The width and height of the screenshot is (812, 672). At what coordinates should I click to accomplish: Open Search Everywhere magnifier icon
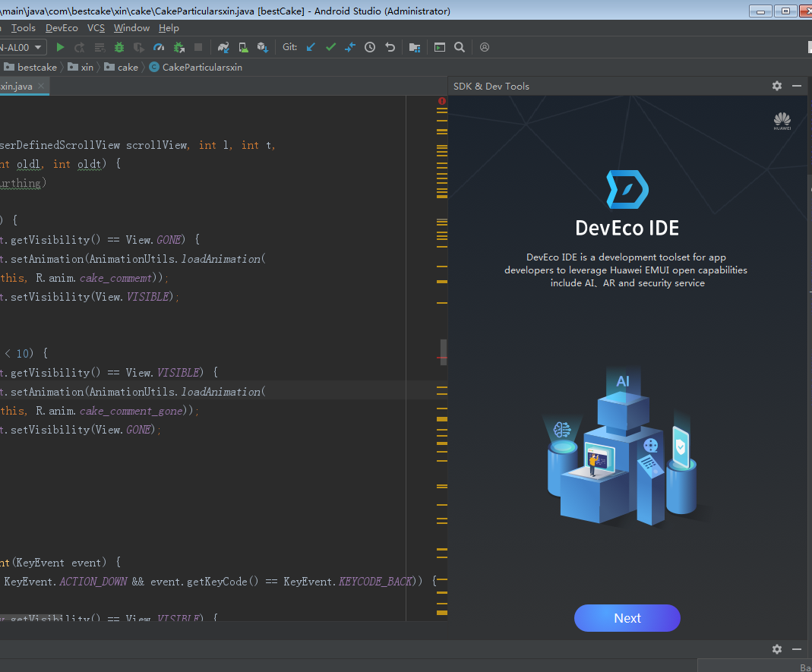tap(460, 47)
